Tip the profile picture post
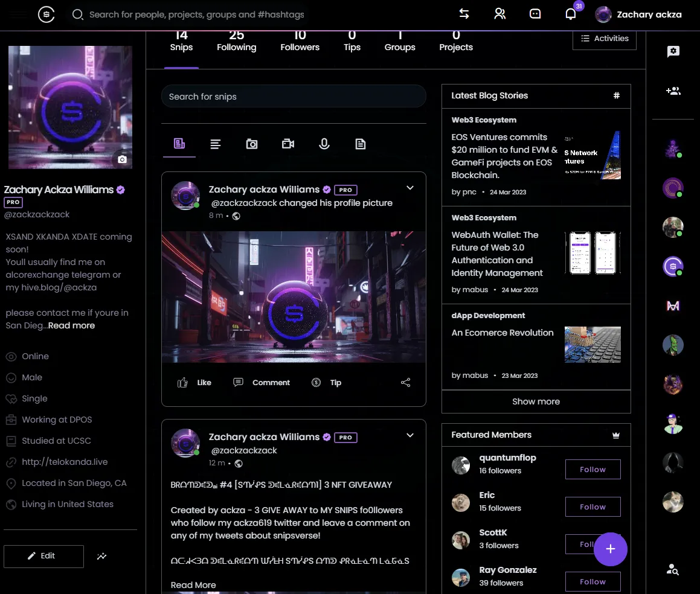 pyautogui.click(x=326, y=383)
